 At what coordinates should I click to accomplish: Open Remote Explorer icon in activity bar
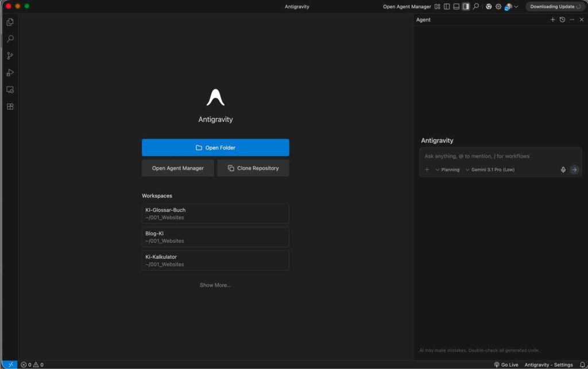[10, 90]
